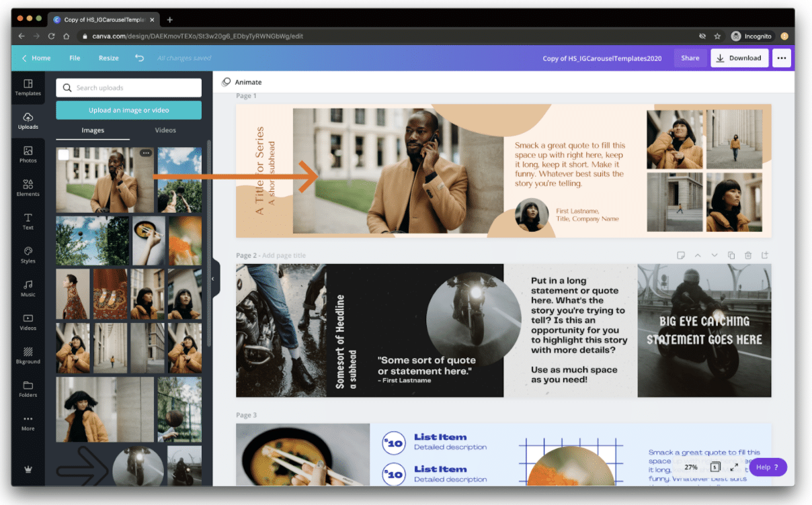
Task: Click the Search uploads field
Action: pyautogui.click(x=129, y=88)
